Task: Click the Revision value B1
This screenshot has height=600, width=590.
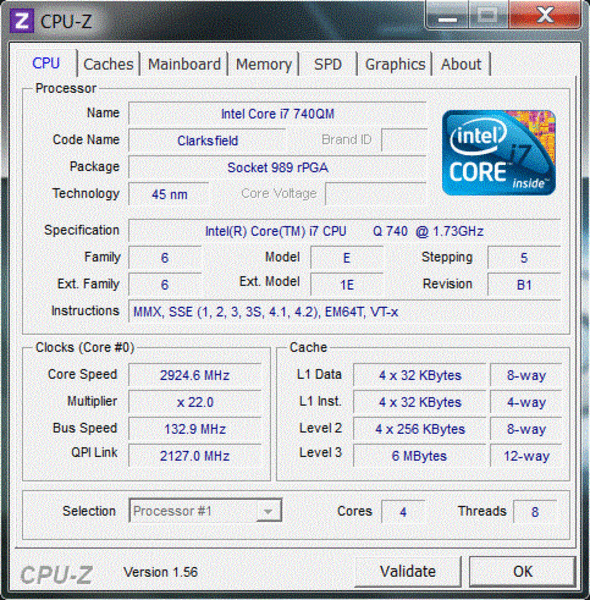Action: pyautogui.click(x=524, y=285)
